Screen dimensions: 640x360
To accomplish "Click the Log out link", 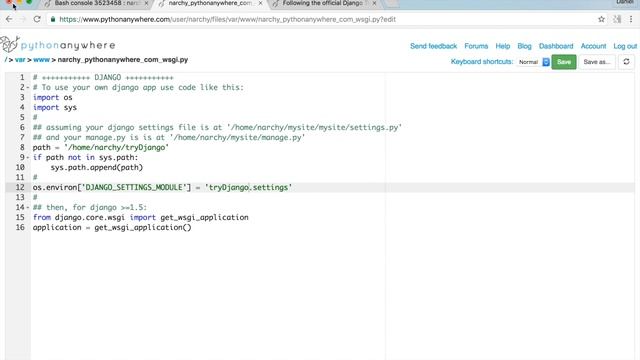I will (x=625, y=46).
